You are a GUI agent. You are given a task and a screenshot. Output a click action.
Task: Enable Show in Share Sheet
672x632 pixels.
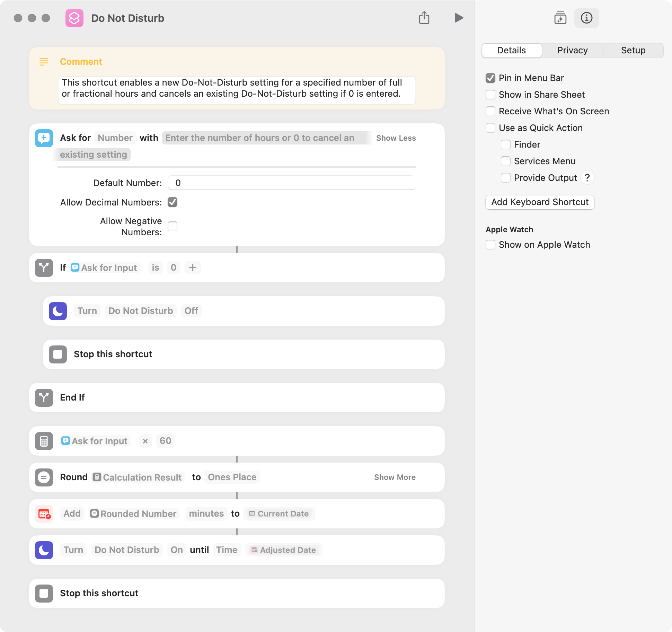point(490,95)
